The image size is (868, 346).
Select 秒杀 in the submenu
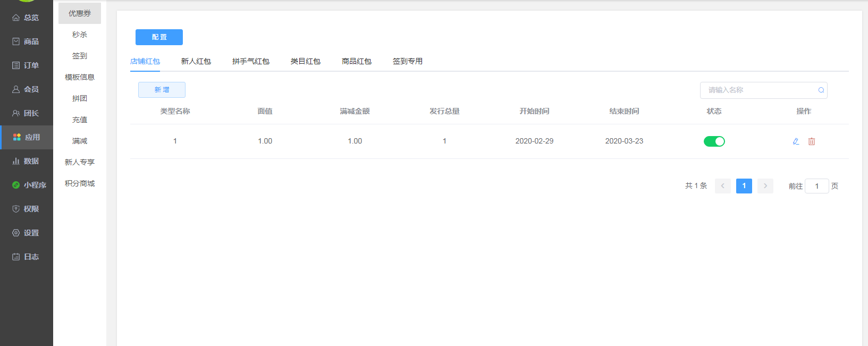click(80, 35)
